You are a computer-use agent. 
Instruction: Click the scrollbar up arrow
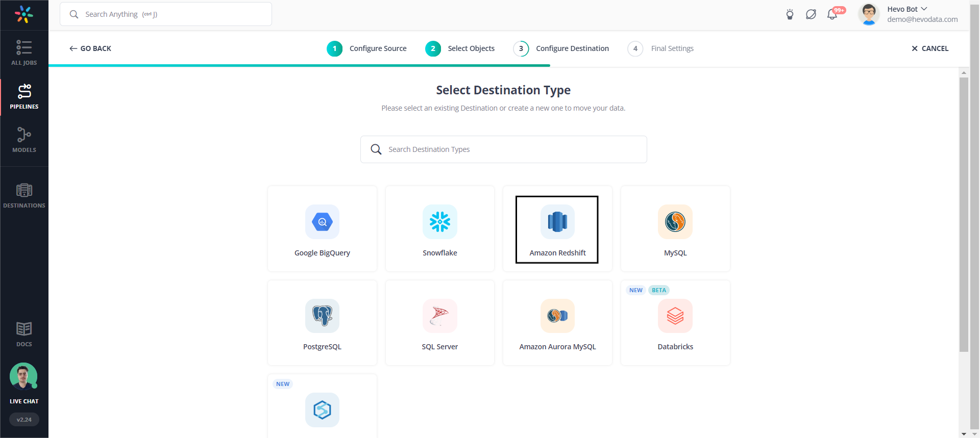pos(964,72)
